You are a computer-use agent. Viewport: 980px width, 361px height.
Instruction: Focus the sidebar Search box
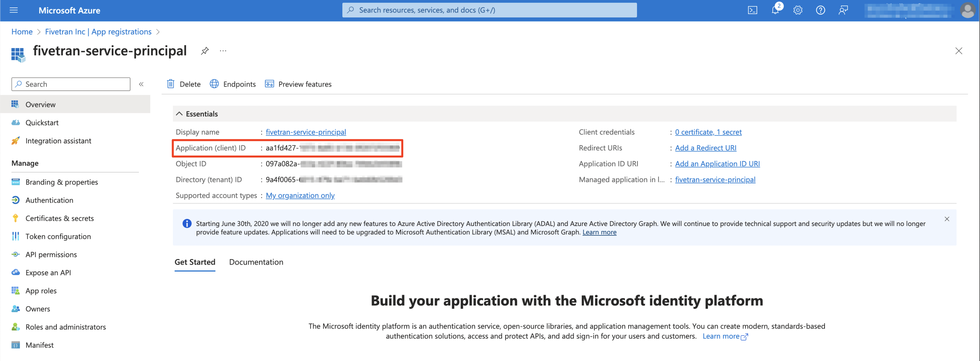pyautogui.click(x=71, y=84)
